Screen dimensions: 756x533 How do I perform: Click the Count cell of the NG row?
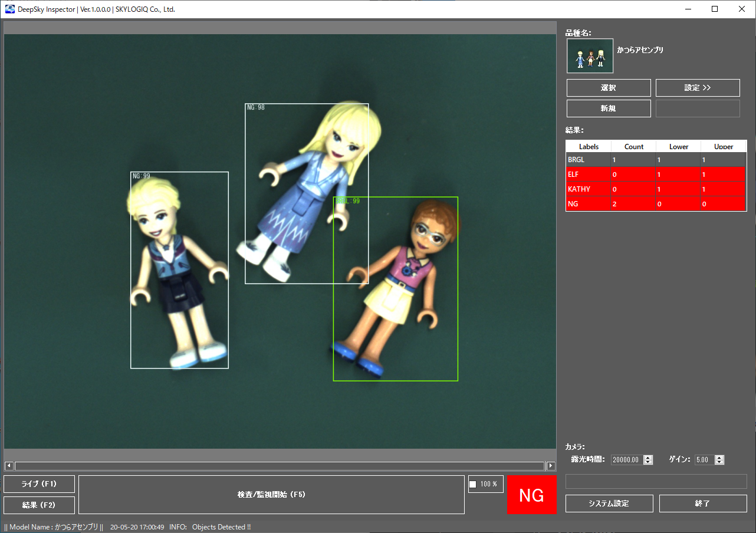[x=634, y=204]
